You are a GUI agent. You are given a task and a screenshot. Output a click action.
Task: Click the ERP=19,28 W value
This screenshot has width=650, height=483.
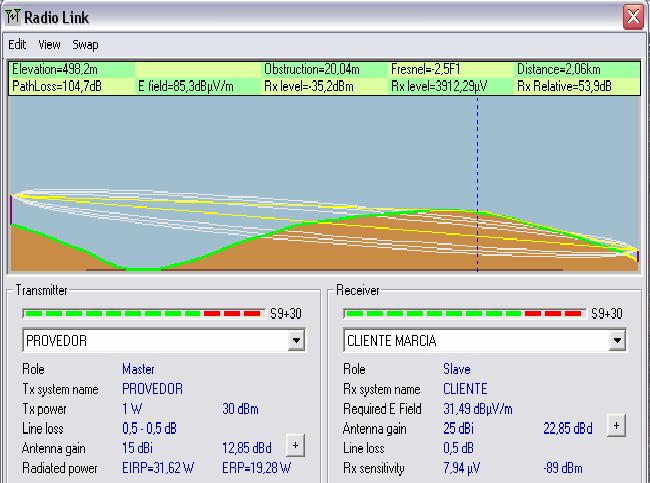[x=257, y=468]
